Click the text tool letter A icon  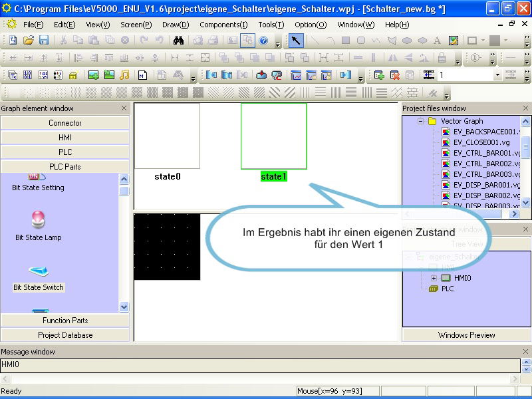pos(438,41)
